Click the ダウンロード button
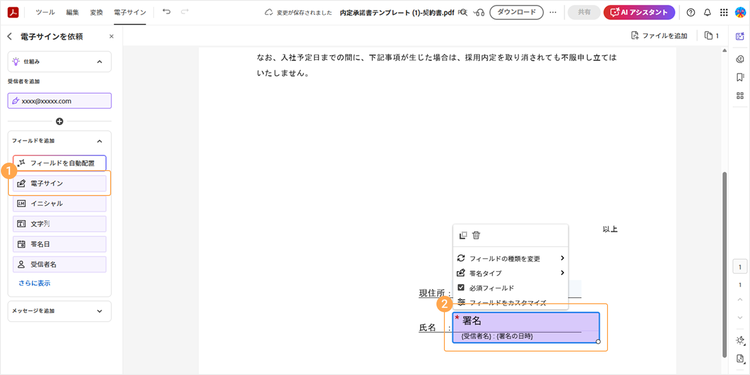Screen dimensions: 750x375 coord(517,12)
